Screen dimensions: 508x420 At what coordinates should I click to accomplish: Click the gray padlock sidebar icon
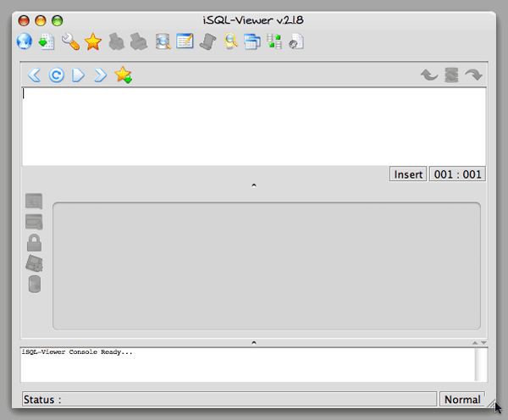(x=34, y=243)
